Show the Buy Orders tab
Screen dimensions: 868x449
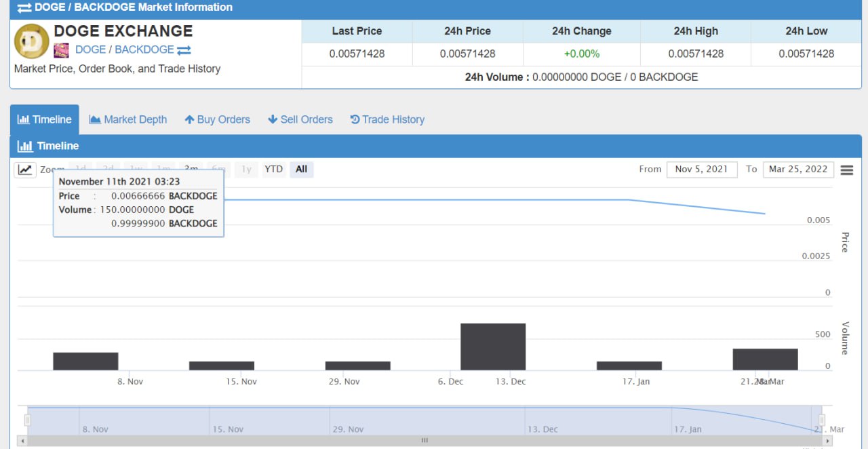[x=217, y=119]
